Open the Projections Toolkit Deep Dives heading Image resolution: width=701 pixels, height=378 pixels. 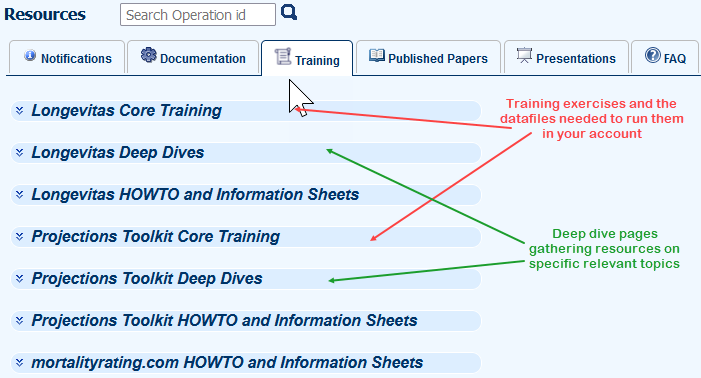pyautogui.click(x=147, y=278)
